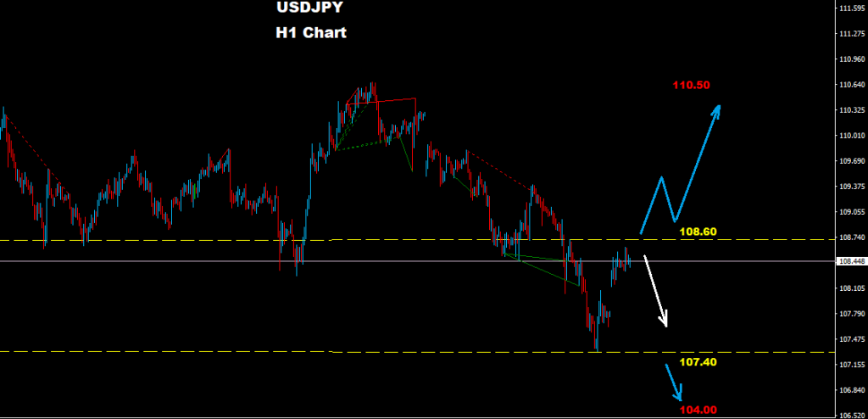868x419 pixels.
Task: Click the USDJPY chart title
Action: [x=311, y=8]
